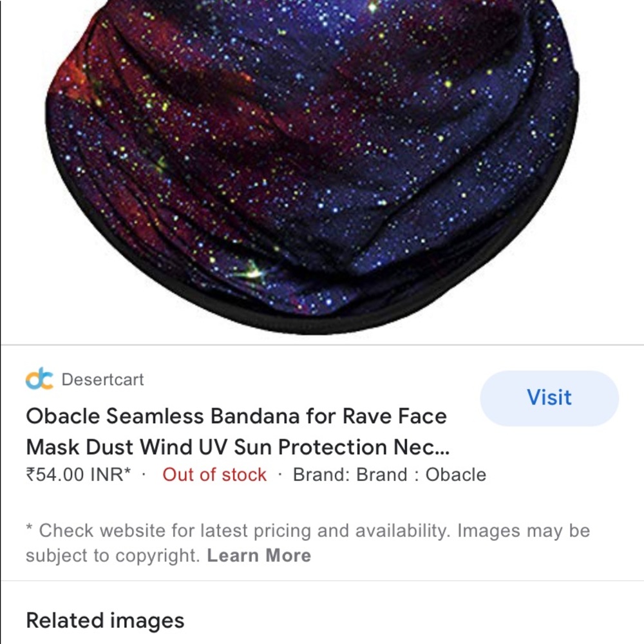Click the Desertcart retailer name
The image size is (644, 644).
click(x=102, y=380)
